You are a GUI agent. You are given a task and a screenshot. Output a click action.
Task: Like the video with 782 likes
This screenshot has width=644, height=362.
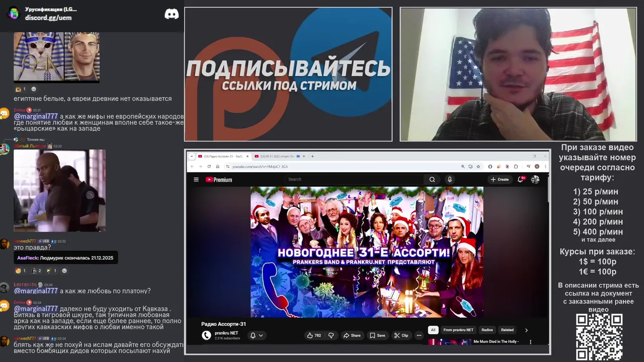pos(314,335)
